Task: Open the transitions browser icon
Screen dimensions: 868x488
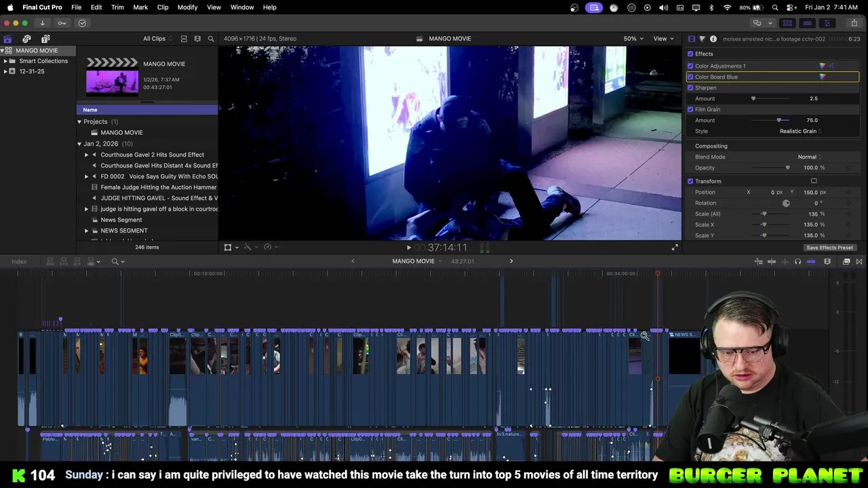Action: [859, 262]
